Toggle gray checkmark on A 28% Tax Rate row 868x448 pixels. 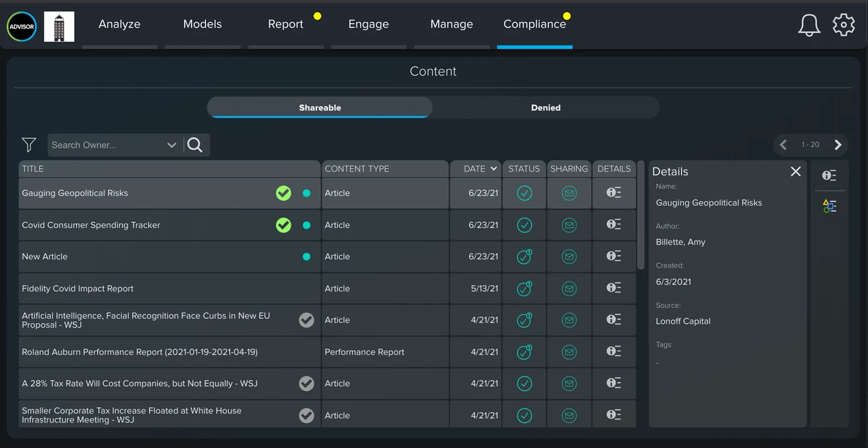pos(306,384)
